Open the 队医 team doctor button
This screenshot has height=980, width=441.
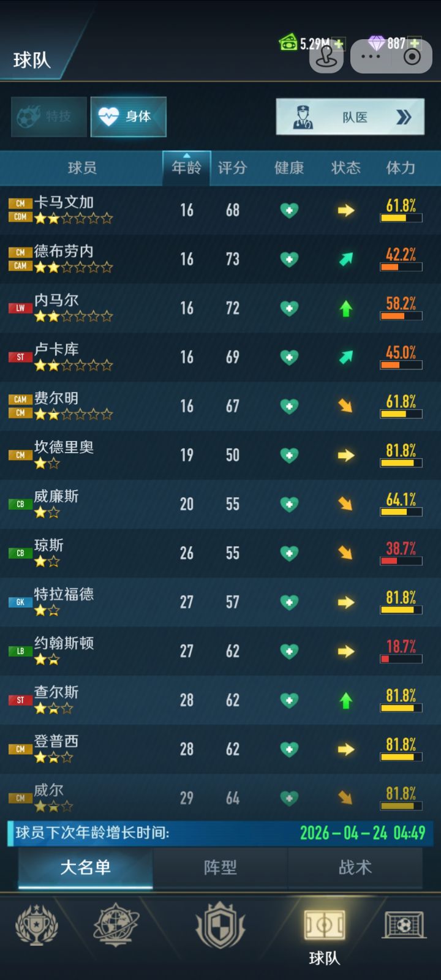pos(350,117)
